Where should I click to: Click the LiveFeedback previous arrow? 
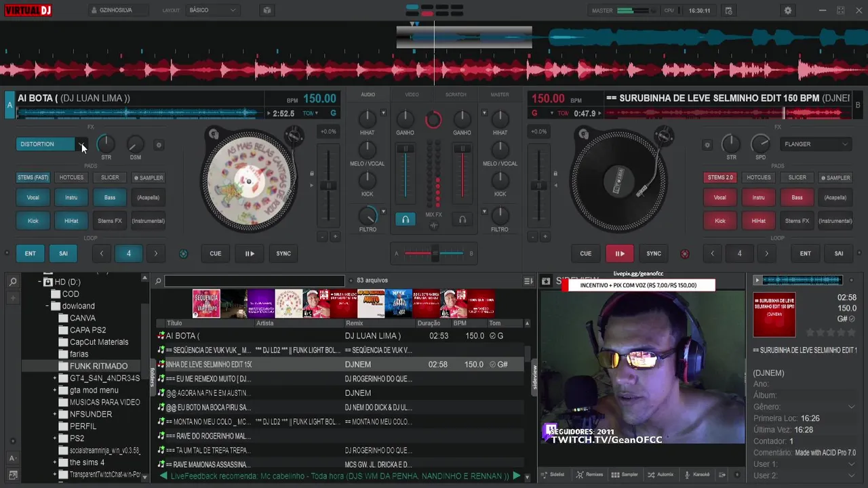[x=163, y=476]
